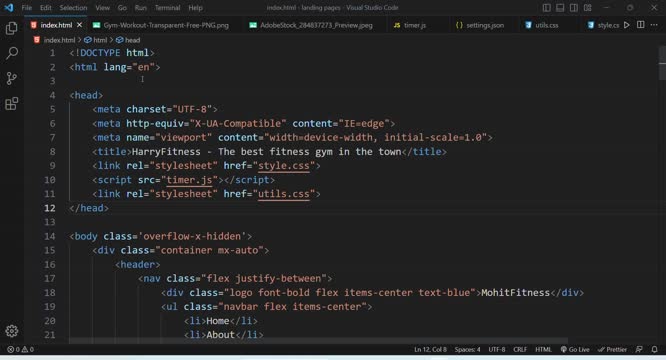
Task: Click the 'flex justify-between' class value
Action: [x=264, y=278]
